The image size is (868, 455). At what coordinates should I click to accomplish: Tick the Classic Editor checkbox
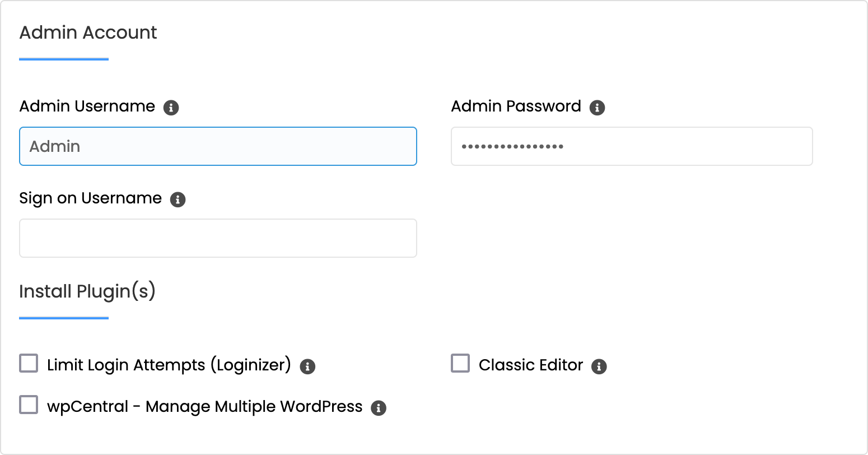(460, 363)
